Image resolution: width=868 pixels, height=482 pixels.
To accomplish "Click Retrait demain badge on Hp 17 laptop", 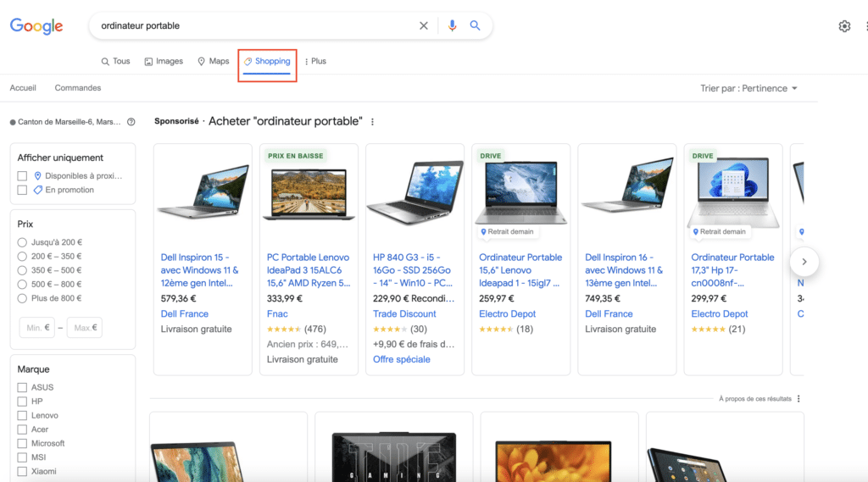I will pyautogui.click(x=720, y=232).
